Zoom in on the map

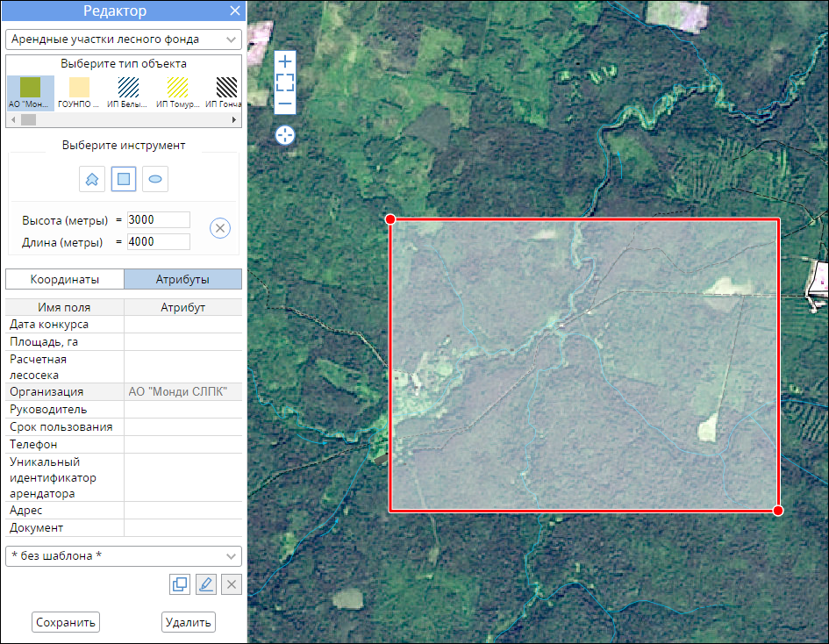tap(285, 62)
